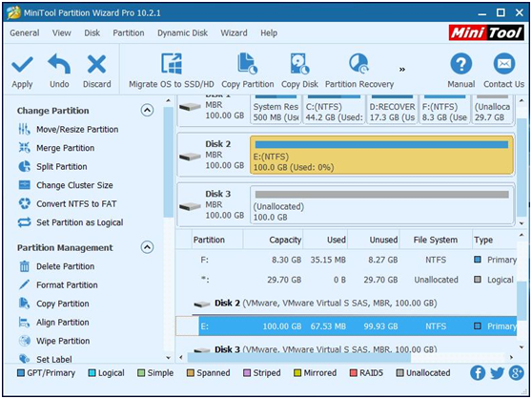532x399 pixels.
Task: Select the System Reserved 500 MB block
Action: coord(276,110)
